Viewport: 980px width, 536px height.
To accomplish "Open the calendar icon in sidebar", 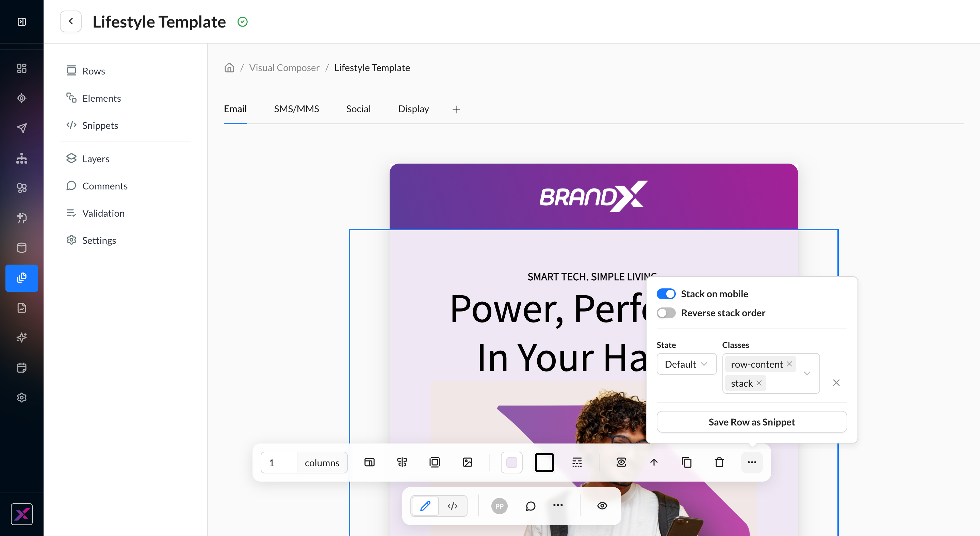I will point(22,368).
